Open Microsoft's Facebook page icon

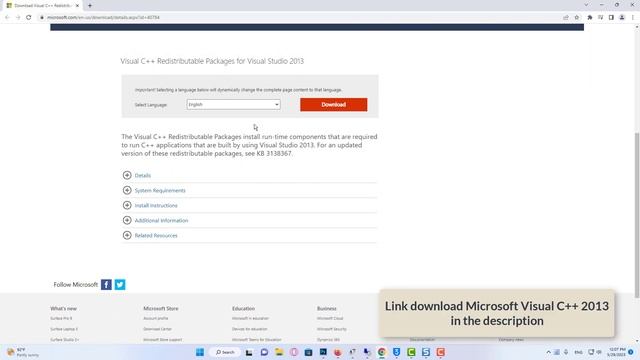tap(106, 284)
